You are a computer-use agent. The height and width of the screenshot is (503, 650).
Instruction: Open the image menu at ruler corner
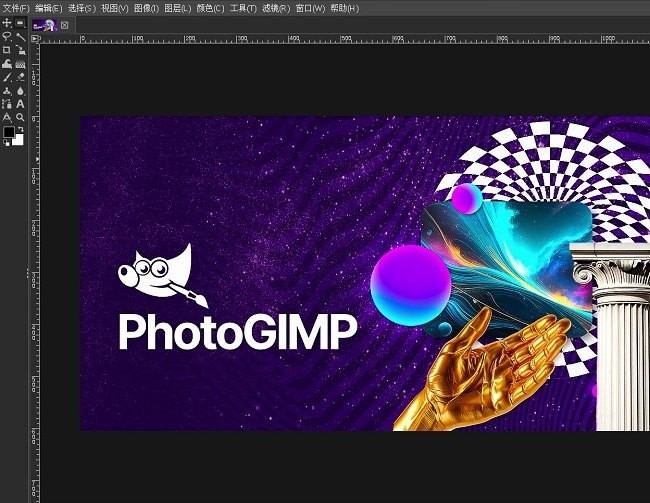pyautogui.click(x=36, y=38)
